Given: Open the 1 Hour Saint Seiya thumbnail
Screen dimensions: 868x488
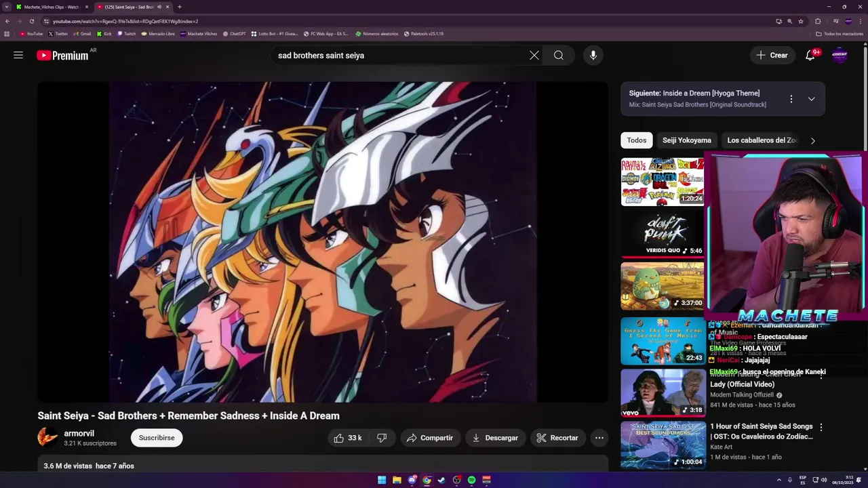Looking at the screenshot, I should 663,445.
